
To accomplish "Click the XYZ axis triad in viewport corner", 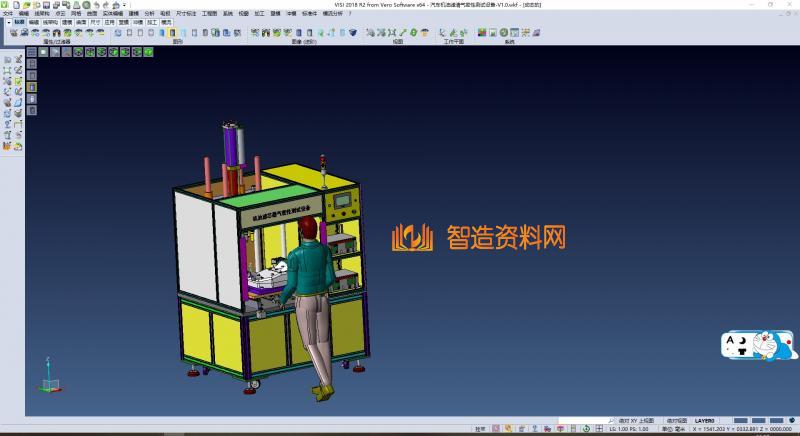I will 49,379.
